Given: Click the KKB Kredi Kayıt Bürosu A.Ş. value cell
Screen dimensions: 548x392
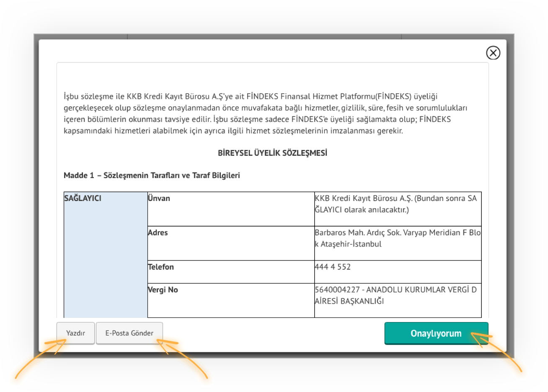Looking at the screenshot, I should pyautogui.click(x=398, y=209).
